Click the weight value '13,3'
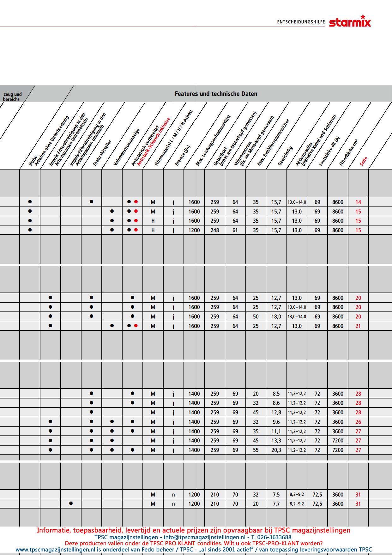392x555 pixels. pyautogui.click(x=276, y=441)
